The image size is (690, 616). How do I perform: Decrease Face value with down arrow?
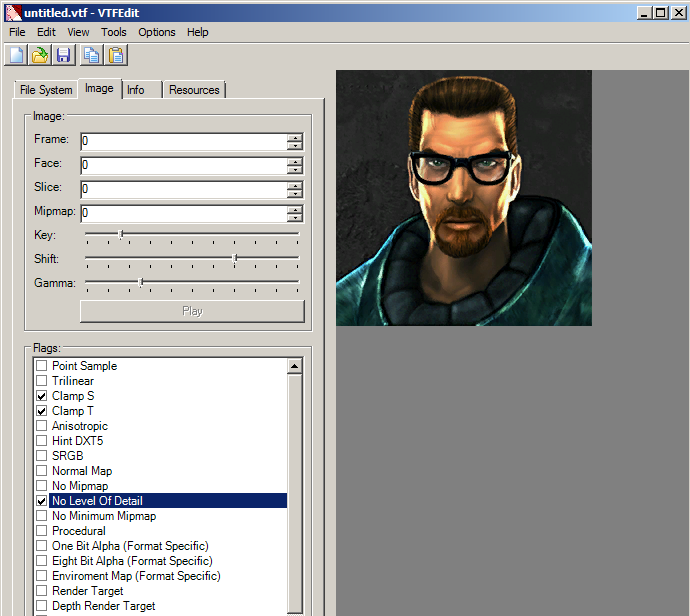click(x=295, y=170)
